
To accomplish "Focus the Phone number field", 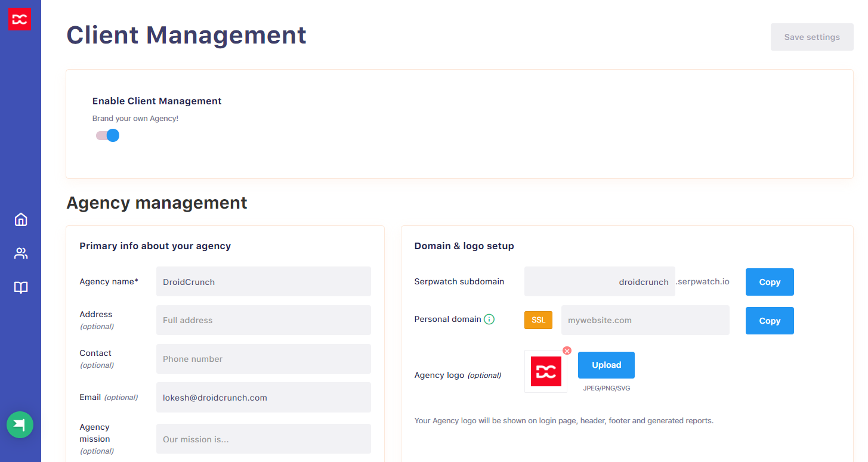I will pyautogui.click(x=263, y=359).
